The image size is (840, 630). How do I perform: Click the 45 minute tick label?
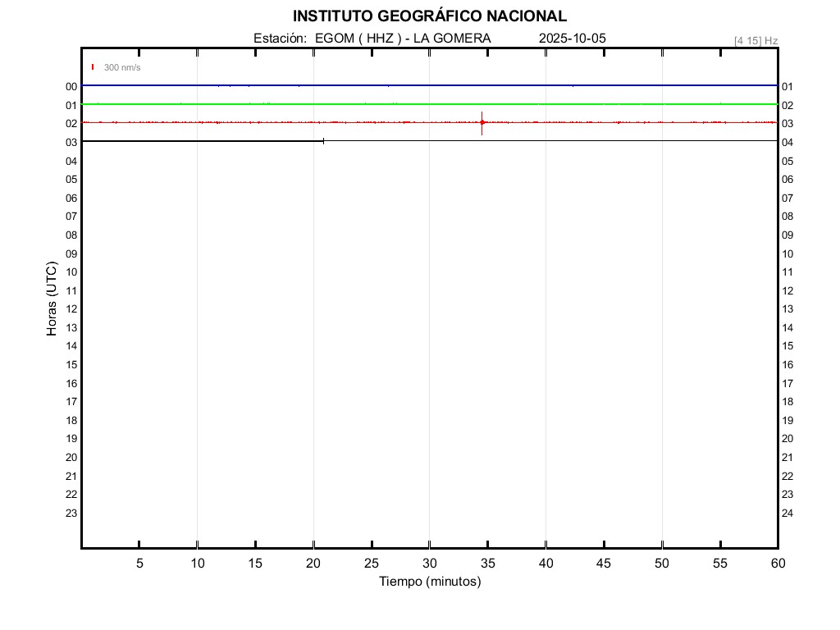604,564
